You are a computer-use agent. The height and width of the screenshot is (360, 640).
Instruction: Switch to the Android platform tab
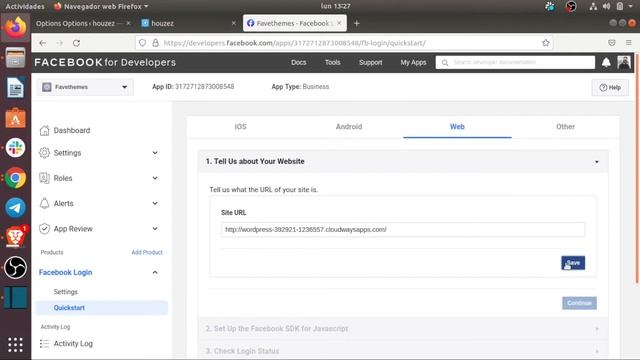coord(349,127)
